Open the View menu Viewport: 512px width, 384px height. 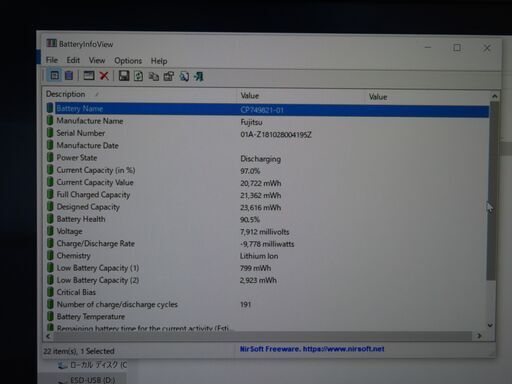(97, 60)
